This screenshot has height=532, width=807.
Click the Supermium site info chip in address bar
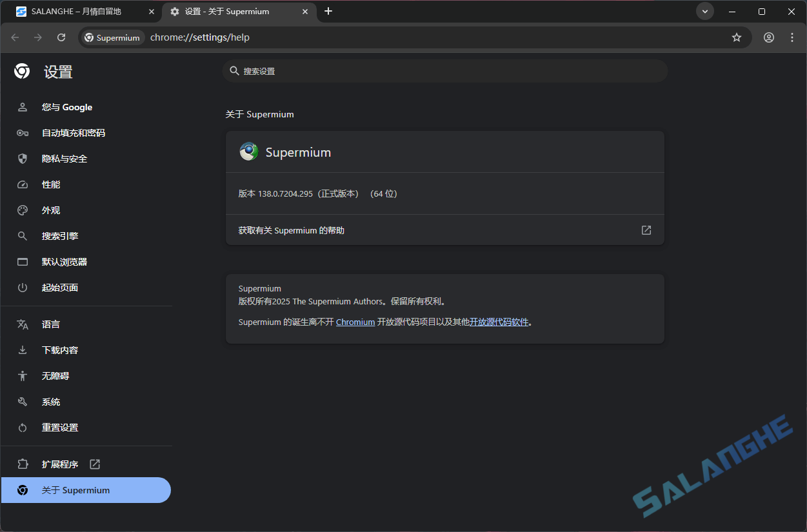tap(112, 37)
